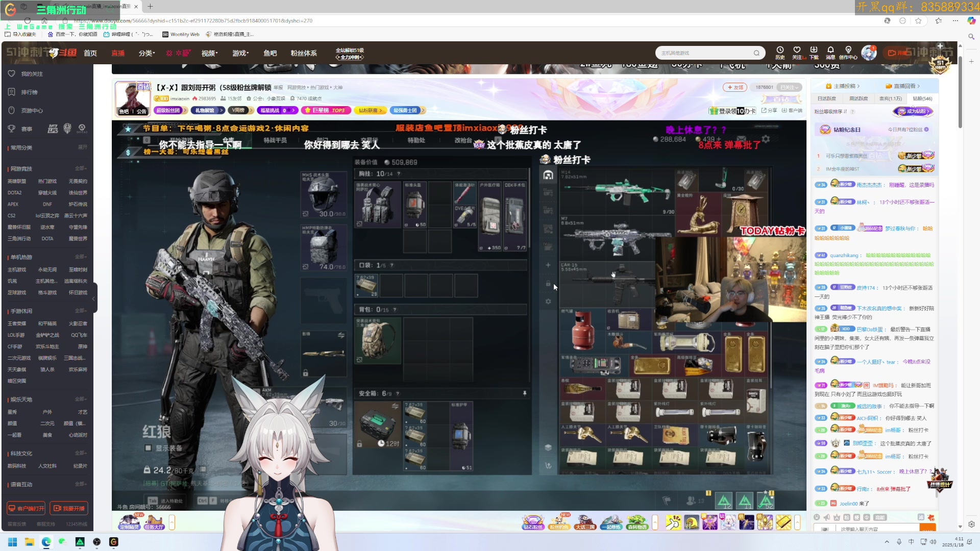This screenshot has height=551, width=980.
Task: Expand 常用分类 展开 in sidebar
Action: (x=82, y=147)
